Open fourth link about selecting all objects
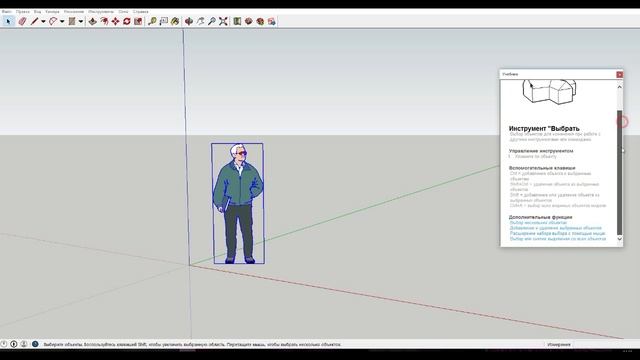Screen dimensions: 640x360 click(558, 239)
